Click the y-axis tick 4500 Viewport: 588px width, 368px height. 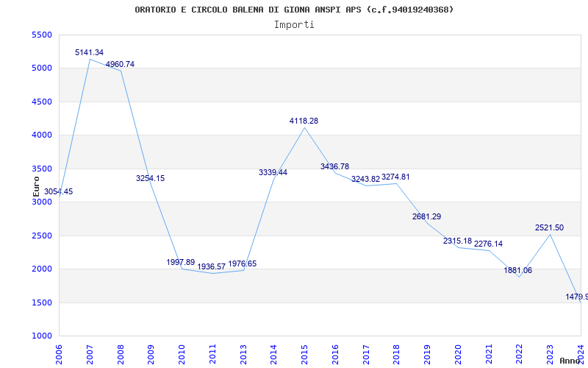(43, 102)
